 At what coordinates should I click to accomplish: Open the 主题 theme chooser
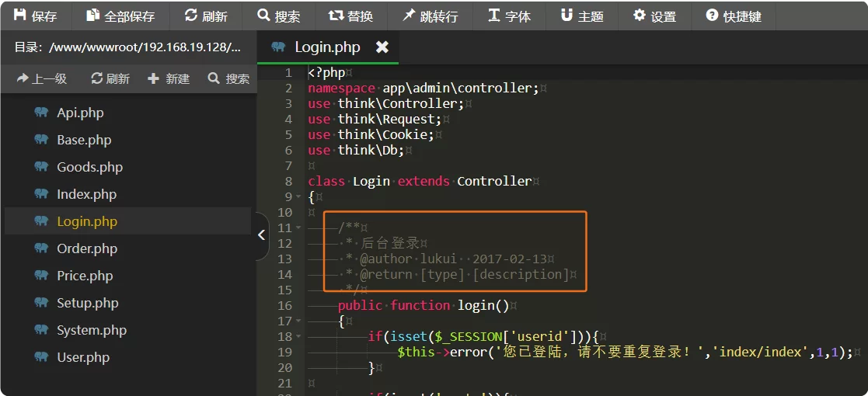coord(582,16)
